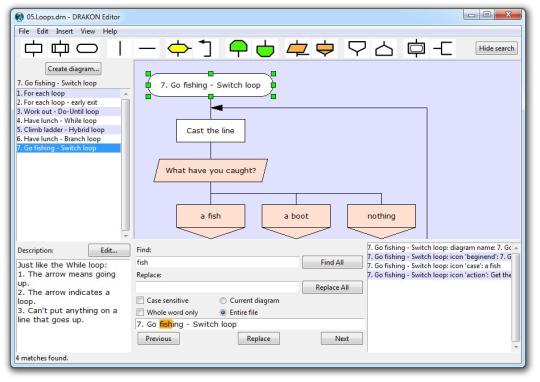Screen dimensions: 540x382
Task: Click the diagram title header block
Action: coord(210,85)
